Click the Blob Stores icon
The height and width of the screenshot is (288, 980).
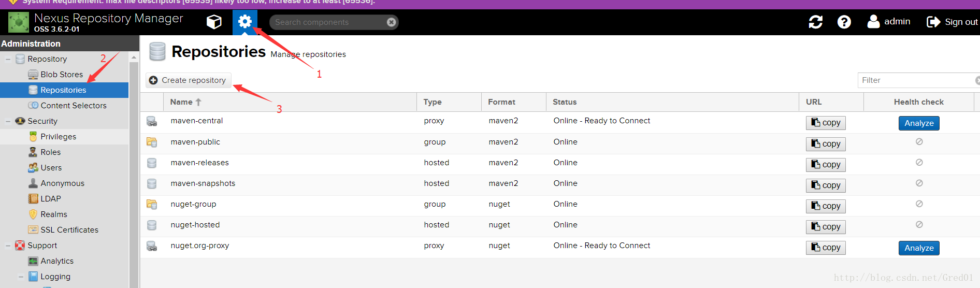coord(33,75)
